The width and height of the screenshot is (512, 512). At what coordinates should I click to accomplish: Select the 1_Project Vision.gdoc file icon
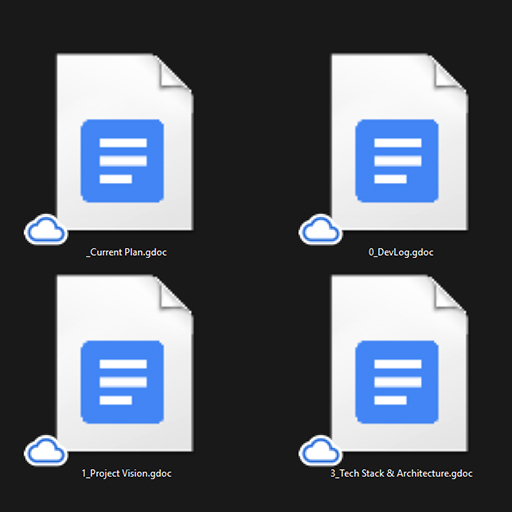point(125,363)
